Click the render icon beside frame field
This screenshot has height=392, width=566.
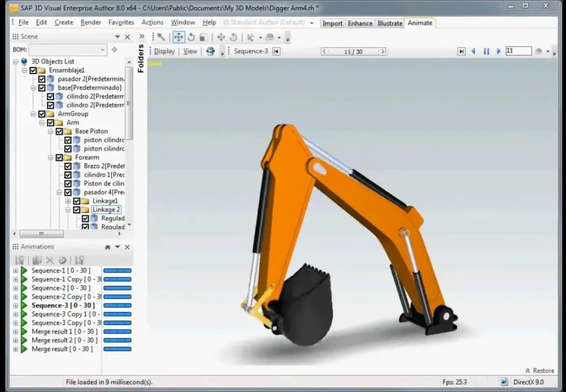(538, 51)
